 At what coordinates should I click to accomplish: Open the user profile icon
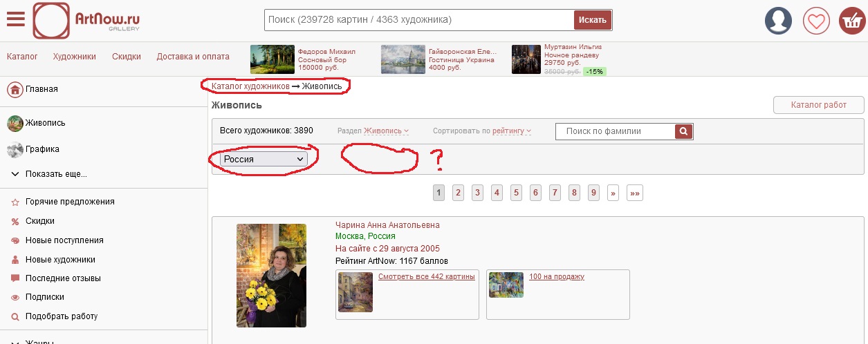tap(778, 20)
